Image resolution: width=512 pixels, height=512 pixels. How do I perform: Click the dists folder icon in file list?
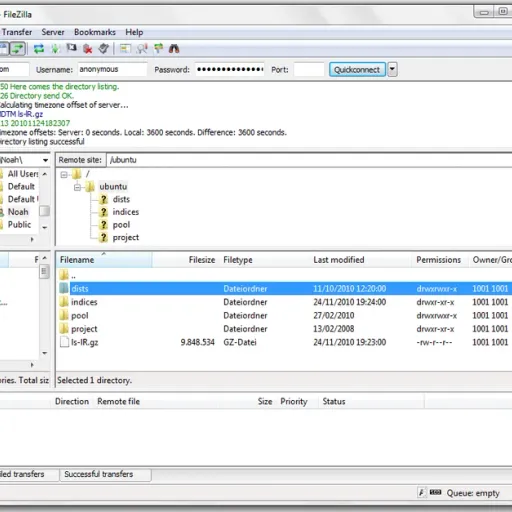point(64,288)
